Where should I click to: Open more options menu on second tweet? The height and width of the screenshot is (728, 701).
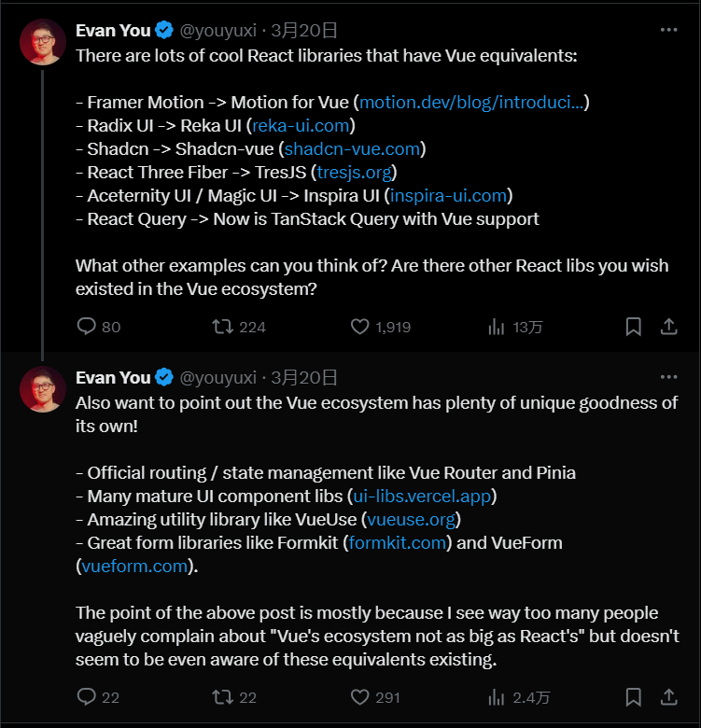pos(668,377)
